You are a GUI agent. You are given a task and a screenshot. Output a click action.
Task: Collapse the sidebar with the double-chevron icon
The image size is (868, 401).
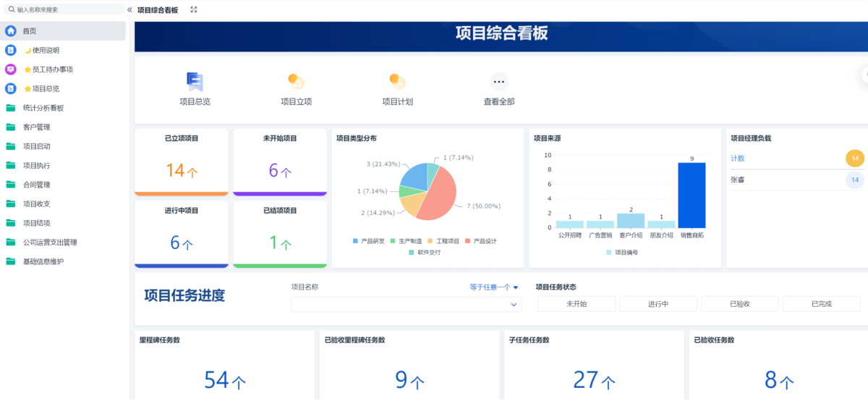pyautogui.click(x=129, y=10)
